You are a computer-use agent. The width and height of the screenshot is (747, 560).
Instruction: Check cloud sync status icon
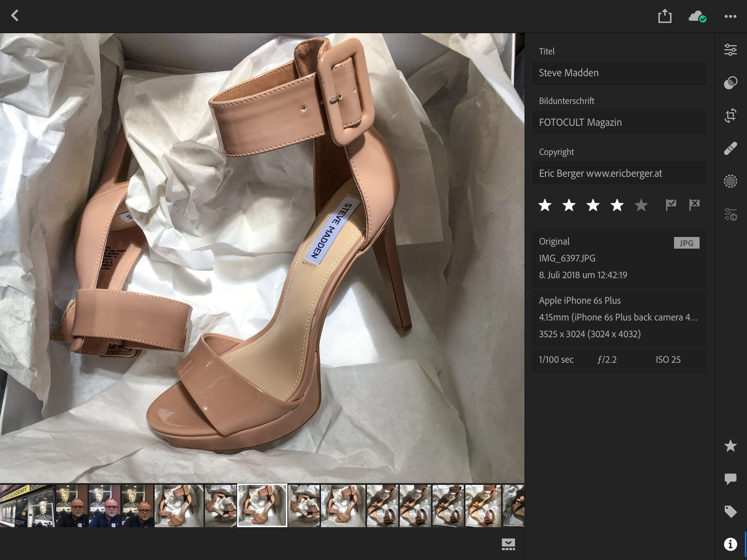click(697, 16)
